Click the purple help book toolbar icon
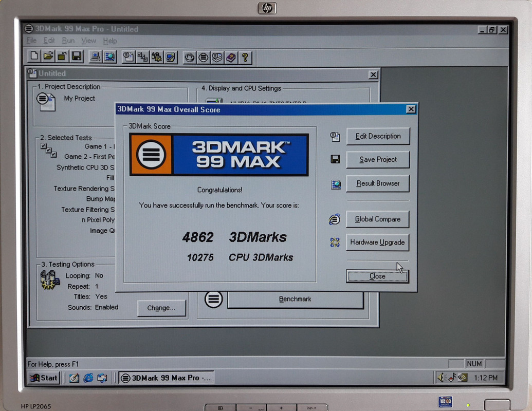 (231, 58)
